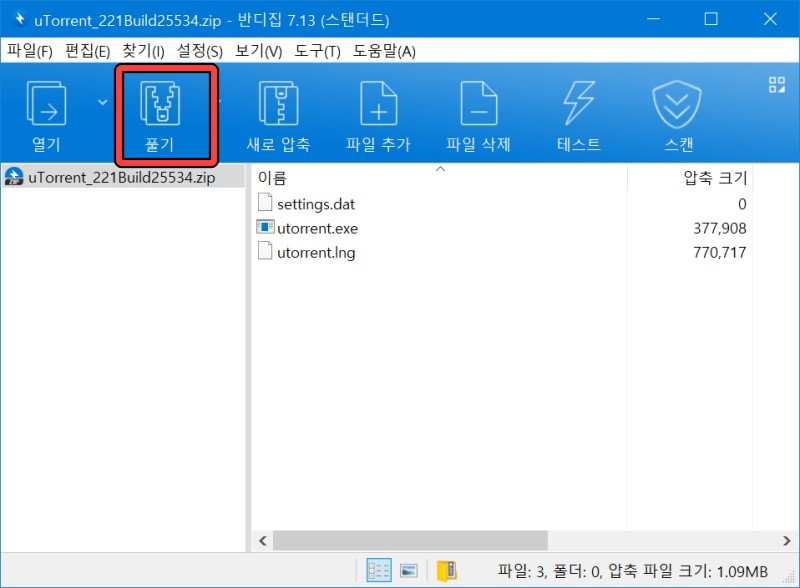
Task: Select the 파일 삭제 (Delete Files) icon
Action: pos(478,112)
